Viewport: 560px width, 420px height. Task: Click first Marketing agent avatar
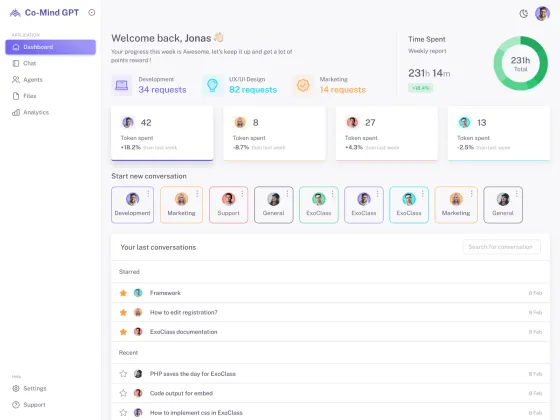(181, 199)
